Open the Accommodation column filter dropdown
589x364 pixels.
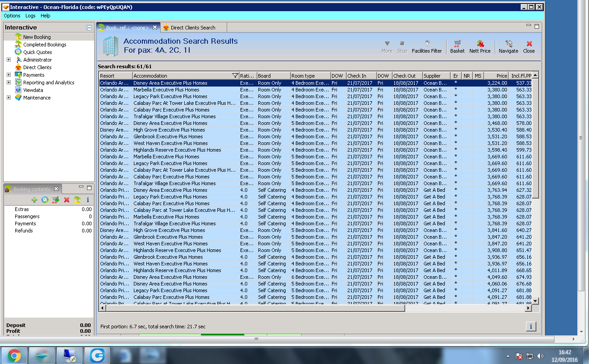[x=236, y=76]
